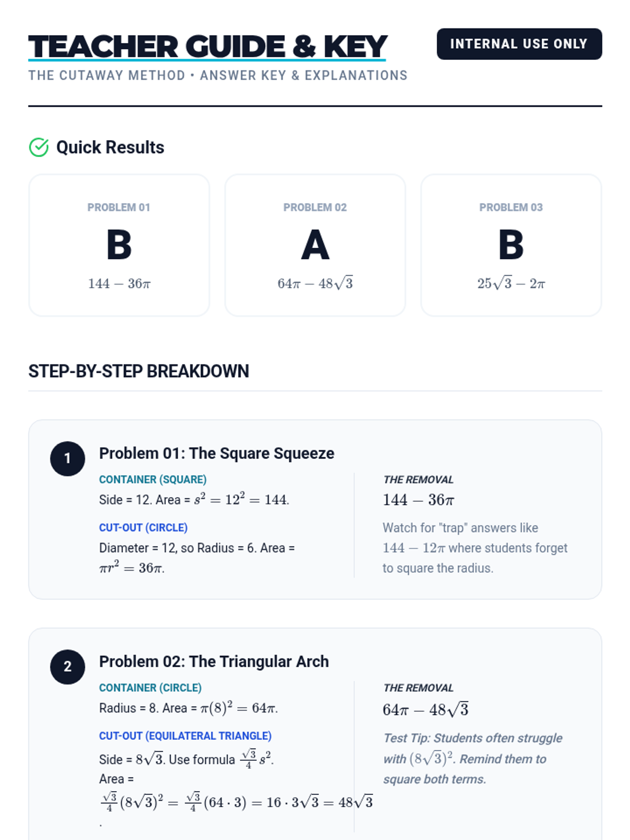Click the number 1 step circle
Image resolution: width=630 pixels, height=840 pixels.
point(67,458)
